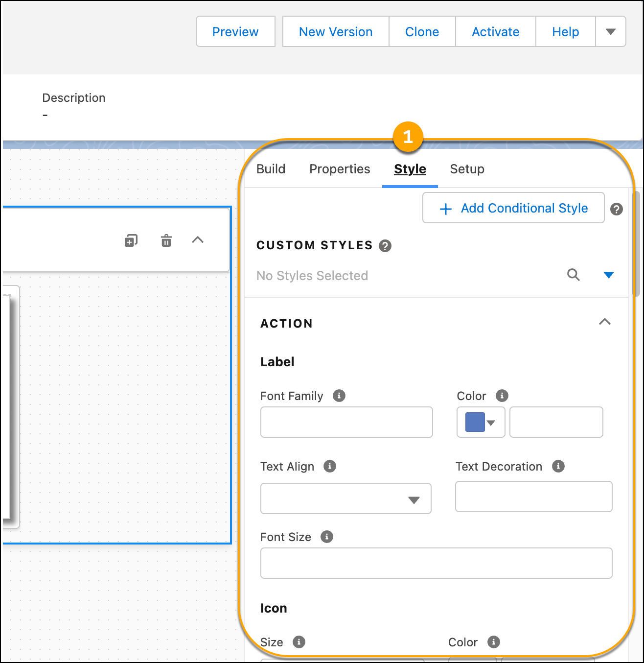Collapse the canvas element with chevron

point(198,240)
